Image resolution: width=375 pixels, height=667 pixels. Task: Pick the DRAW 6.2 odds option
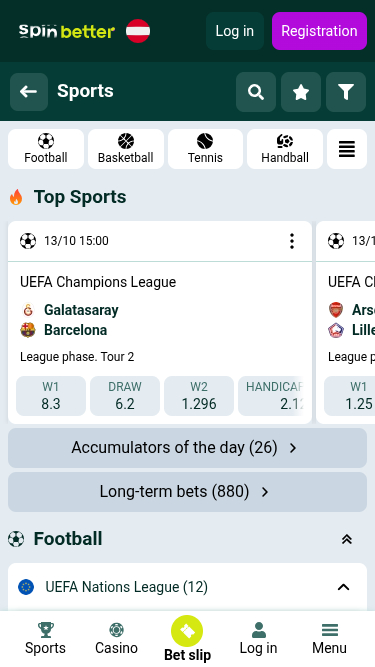(x=125, y=396)
